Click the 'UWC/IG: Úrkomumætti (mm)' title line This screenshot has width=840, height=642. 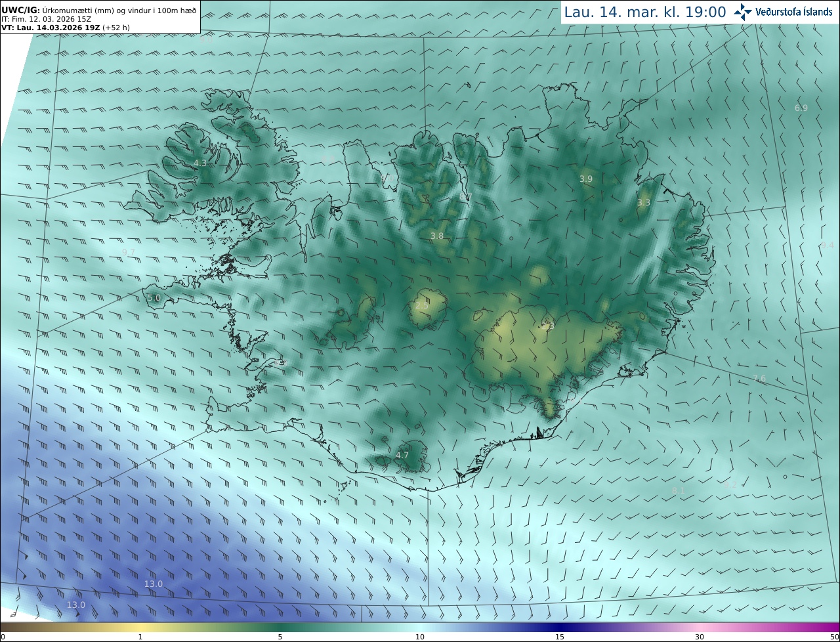tap(98, 10)
